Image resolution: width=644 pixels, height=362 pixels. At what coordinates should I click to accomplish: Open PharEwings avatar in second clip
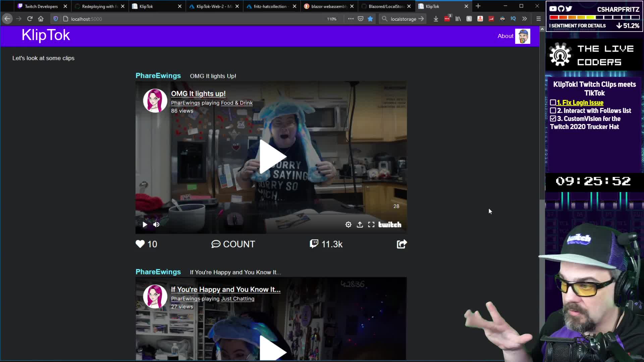click(155, 296)
